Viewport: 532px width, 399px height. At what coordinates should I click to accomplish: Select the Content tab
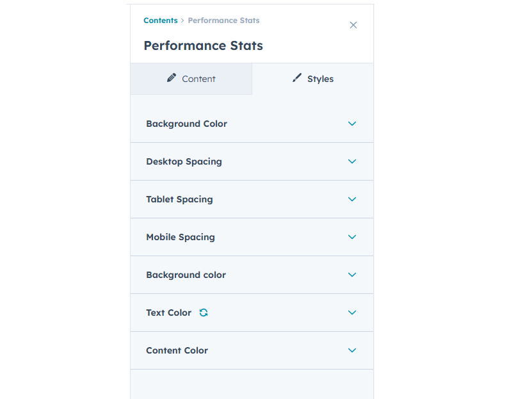[191, 79]
